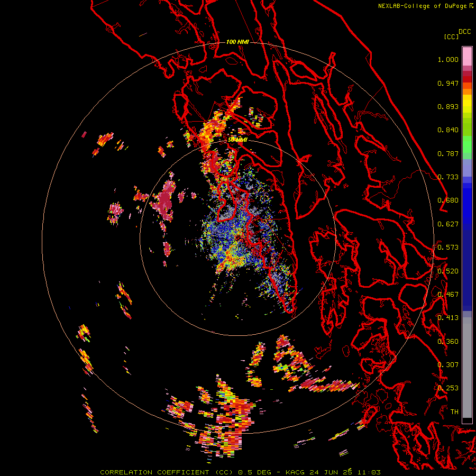Click the 0.627 scale value
476x476 pixels.
448,224
